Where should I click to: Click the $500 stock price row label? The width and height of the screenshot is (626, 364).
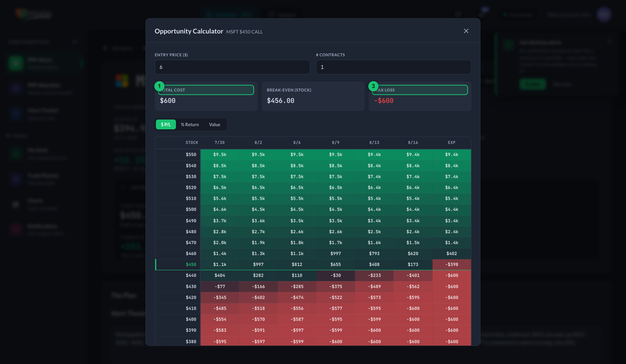[191, 209]
